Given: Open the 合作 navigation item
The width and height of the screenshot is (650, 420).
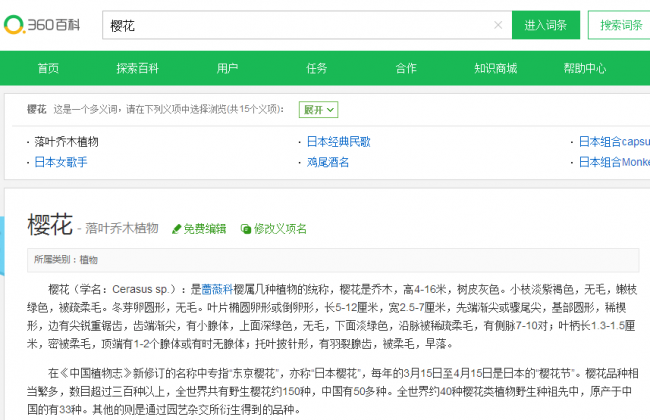Looking at the screenshot, I should pos(405,68).
